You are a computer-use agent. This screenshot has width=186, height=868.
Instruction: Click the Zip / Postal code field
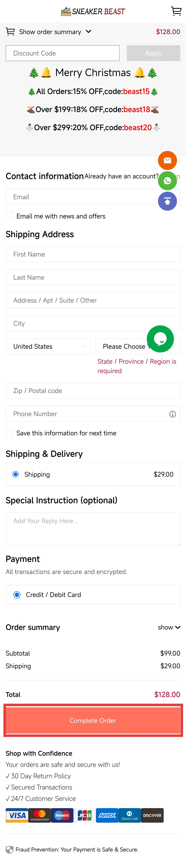click(x=93, y=391)
